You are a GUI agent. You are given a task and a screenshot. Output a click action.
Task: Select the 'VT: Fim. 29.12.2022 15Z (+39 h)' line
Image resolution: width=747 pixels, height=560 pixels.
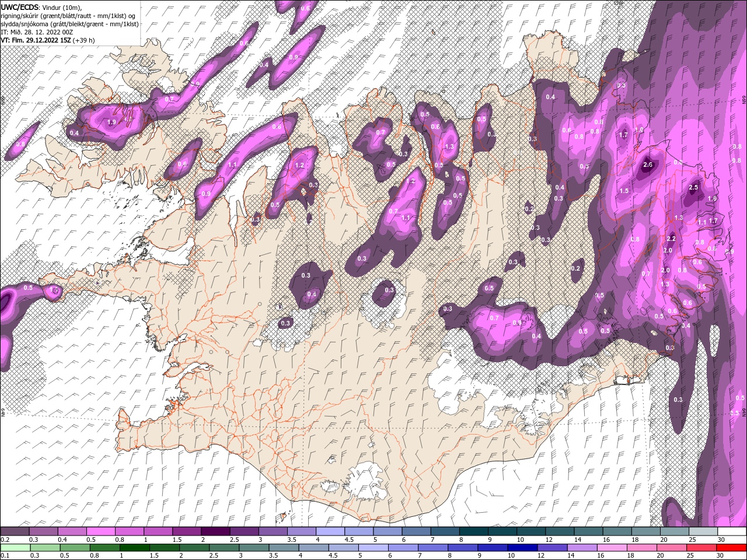[48, 40]
